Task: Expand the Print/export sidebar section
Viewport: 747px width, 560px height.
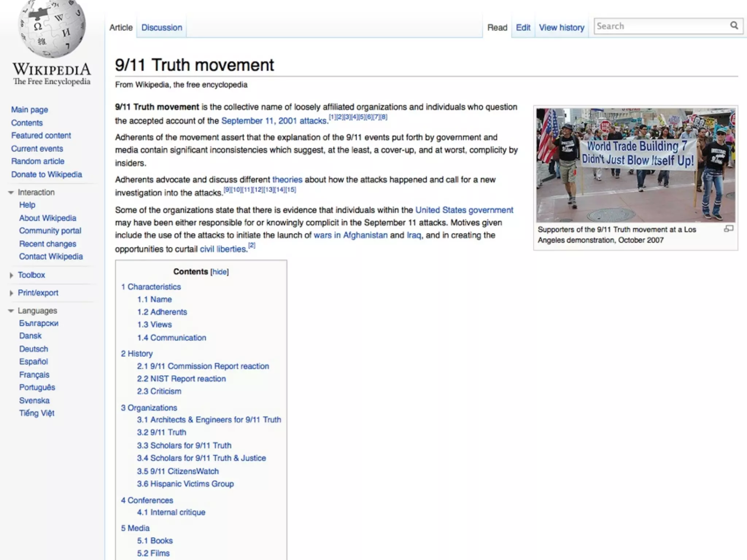Action: 38,293
